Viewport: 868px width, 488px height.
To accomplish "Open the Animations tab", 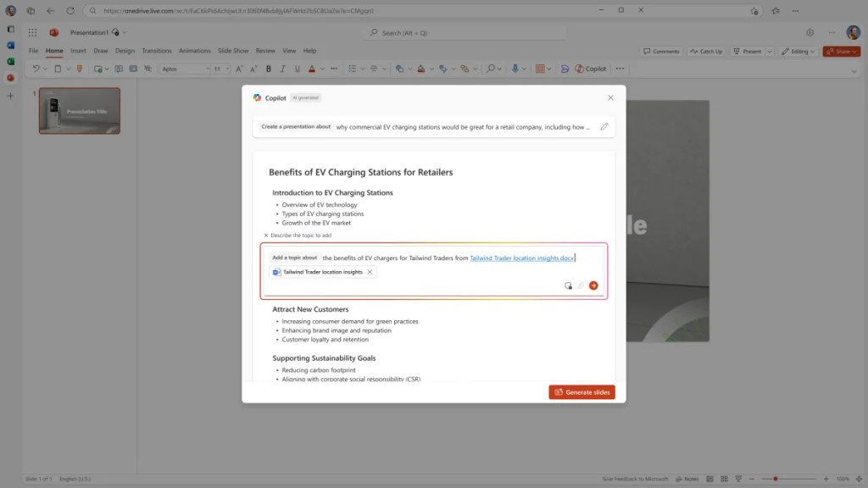I will [x=194, y=51].
